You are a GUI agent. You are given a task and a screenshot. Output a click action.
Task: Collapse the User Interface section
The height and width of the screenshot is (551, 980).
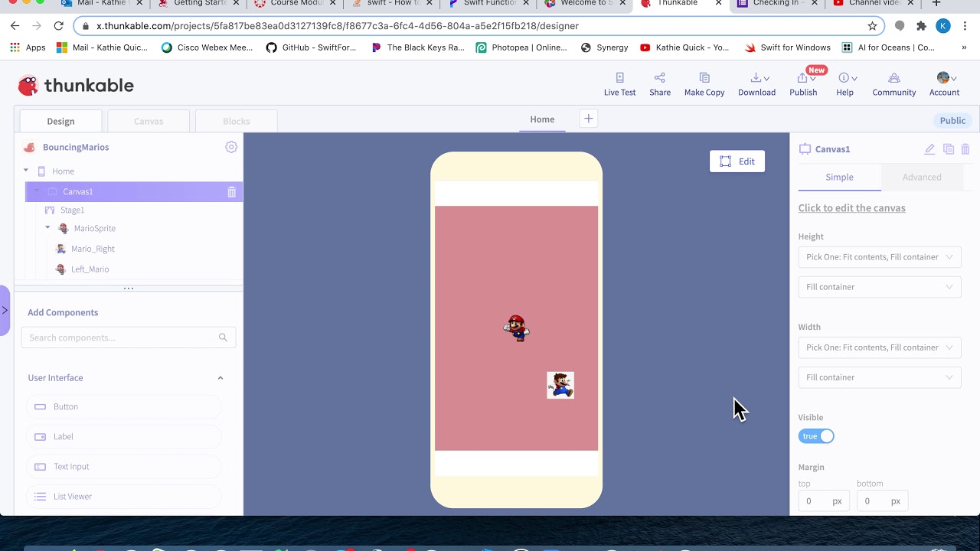(220, 378)
